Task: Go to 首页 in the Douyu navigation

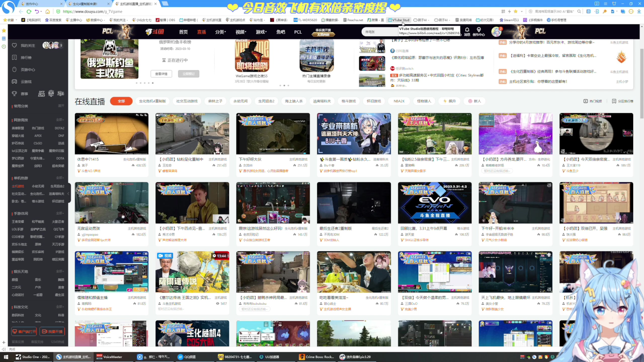Action: pos(183,32)
